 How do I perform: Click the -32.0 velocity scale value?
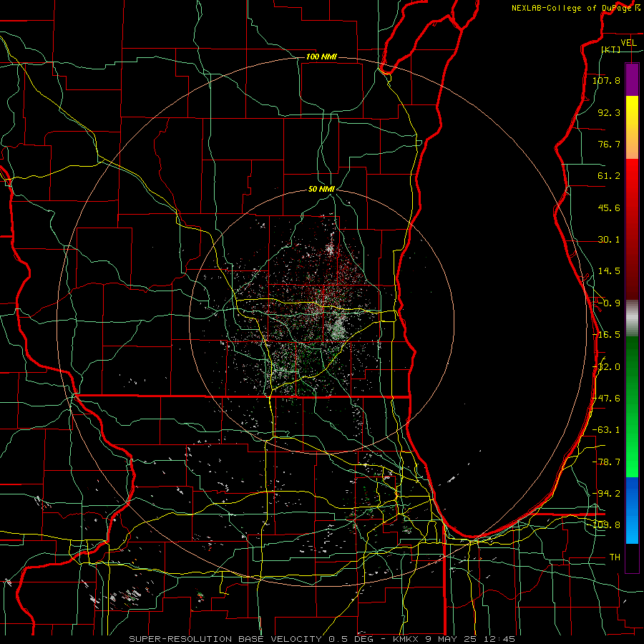606,367
